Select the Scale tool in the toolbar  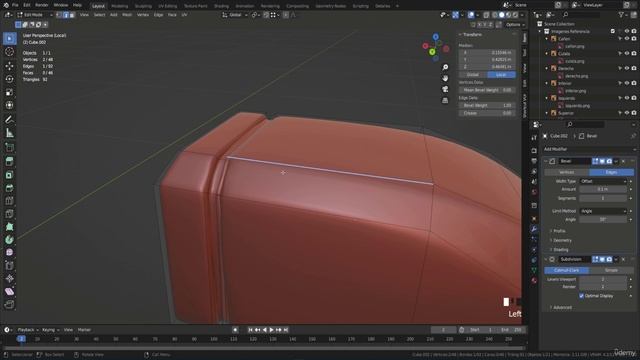pyautogui.click(x=9, y=92)
